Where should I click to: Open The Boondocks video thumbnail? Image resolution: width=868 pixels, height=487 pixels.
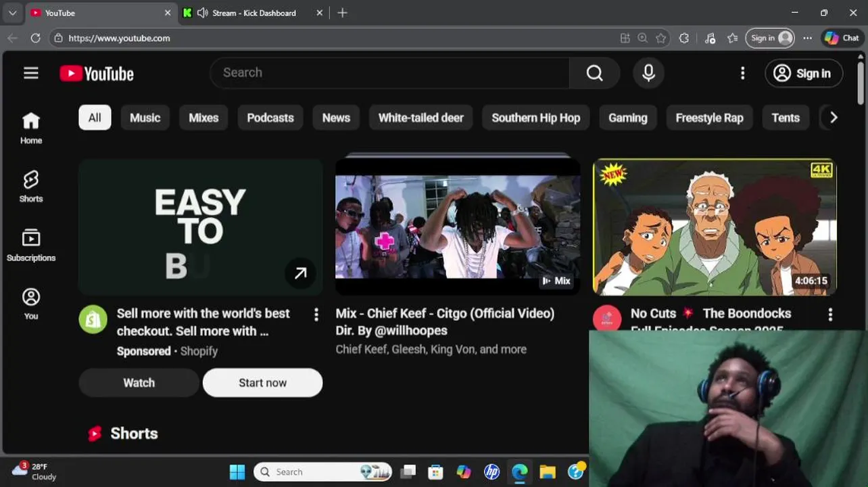pos(715,227)
